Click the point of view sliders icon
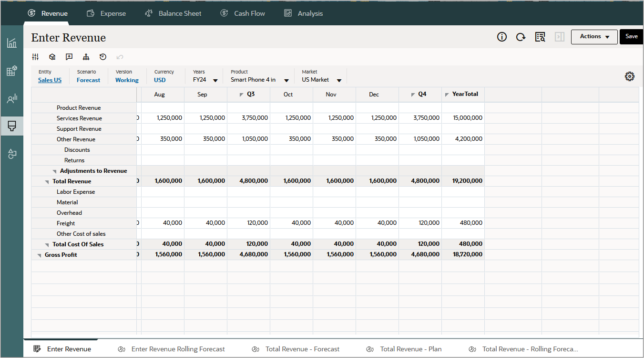Screen dimensions: 644x358 point(35,57)
